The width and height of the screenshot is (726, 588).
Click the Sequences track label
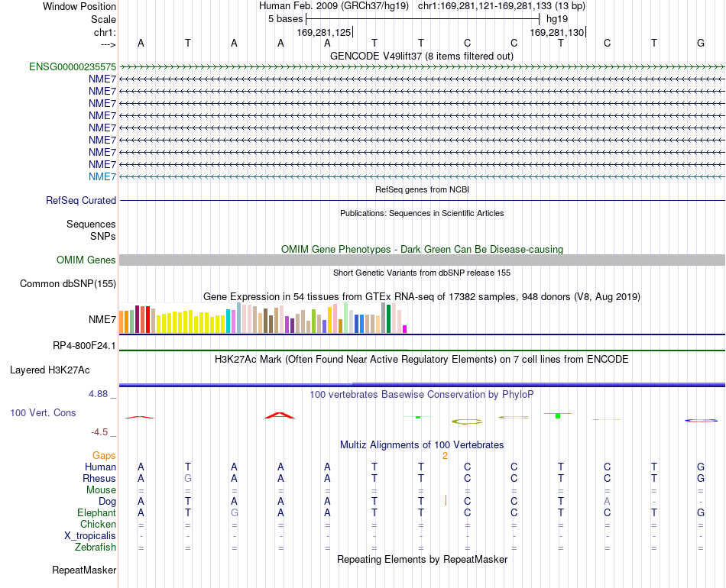pos(91,224)
